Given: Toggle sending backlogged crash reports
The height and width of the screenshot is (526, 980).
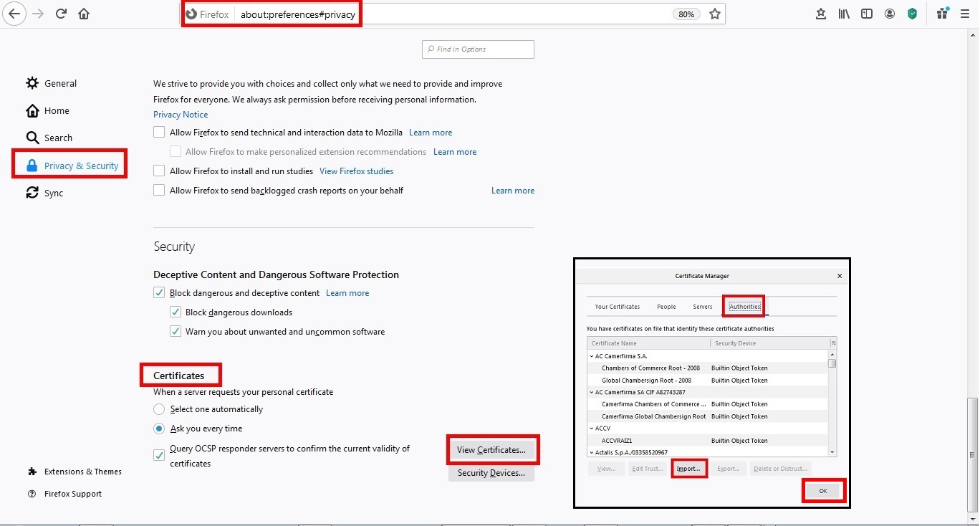Looking at the screenshot, I should [159, 191].
